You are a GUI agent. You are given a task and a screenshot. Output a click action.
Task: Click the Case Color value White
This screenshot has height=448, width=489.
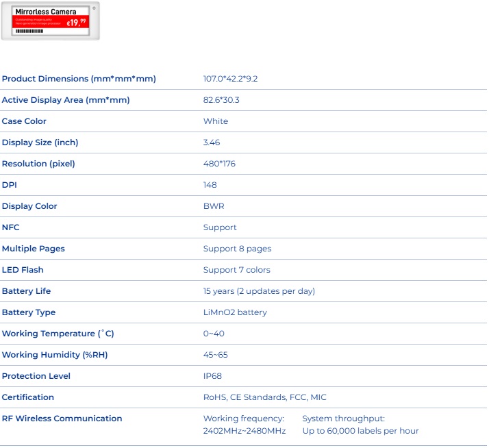click(216, 121)
